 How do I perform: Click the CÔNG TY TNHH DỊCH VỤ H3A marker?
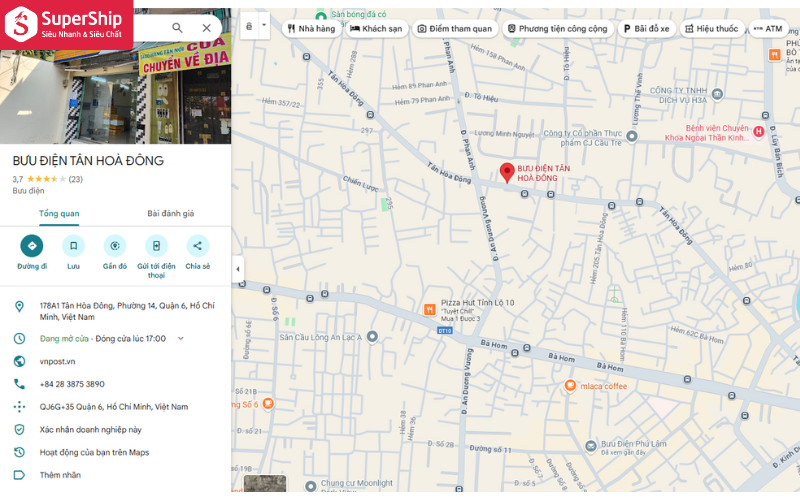tap(717, 94)
